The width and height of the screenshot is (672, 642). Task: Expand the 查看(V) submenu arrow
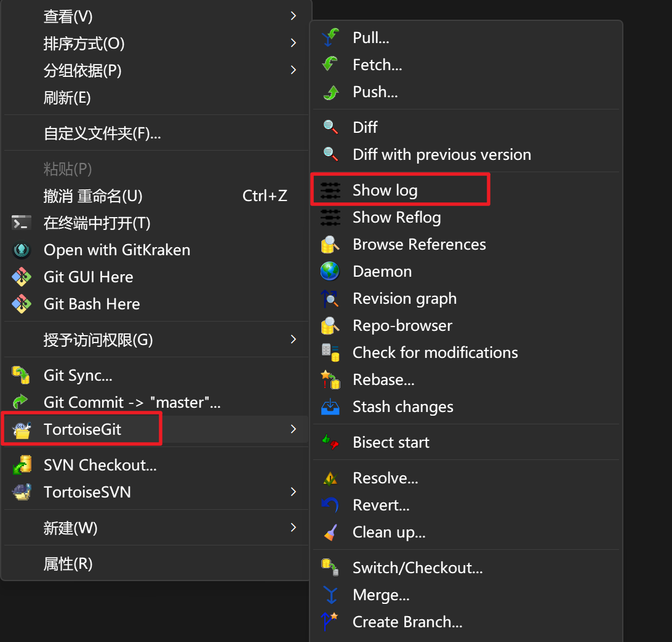point(294,17)
